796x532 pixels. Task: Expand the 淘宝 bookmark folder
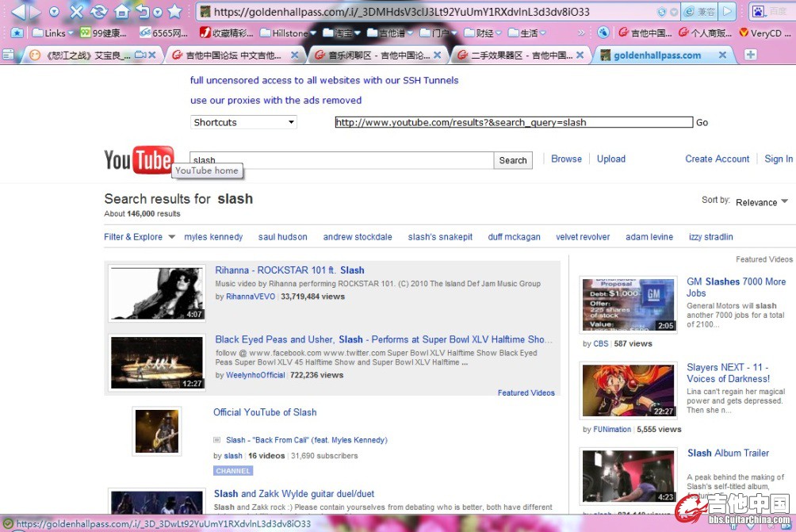(x=342, y=33)
